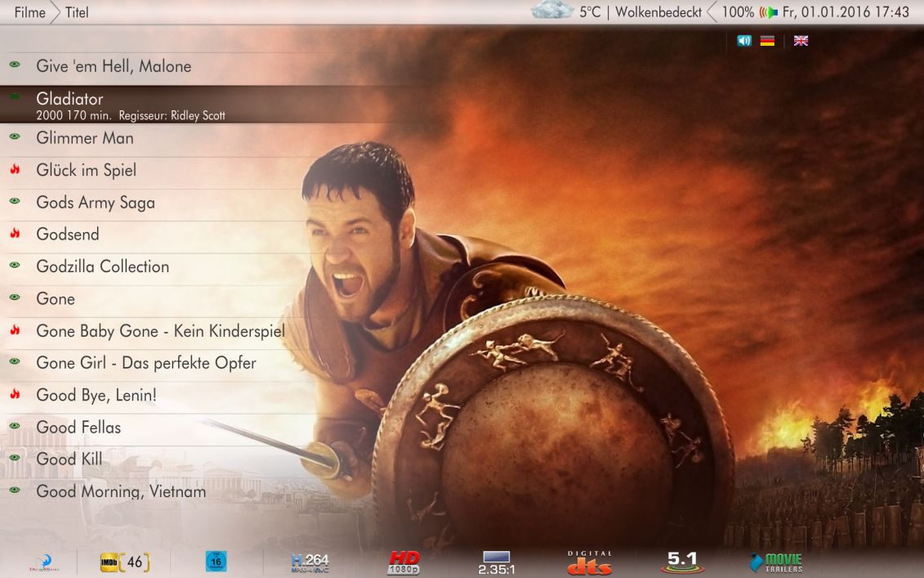Click the 100% volume level text

tap(738, 11)
